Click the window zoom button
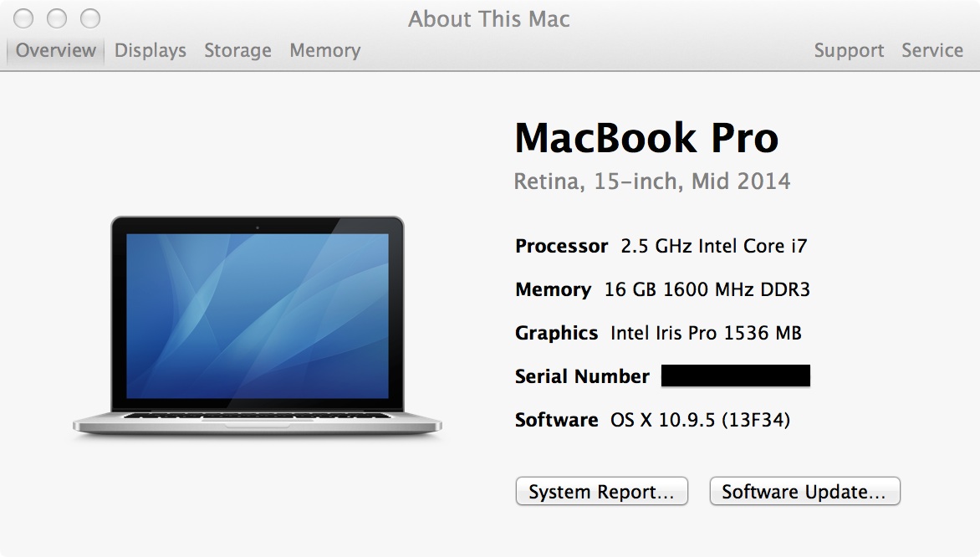Screen dimensions: 980x557 coord(90,18)
